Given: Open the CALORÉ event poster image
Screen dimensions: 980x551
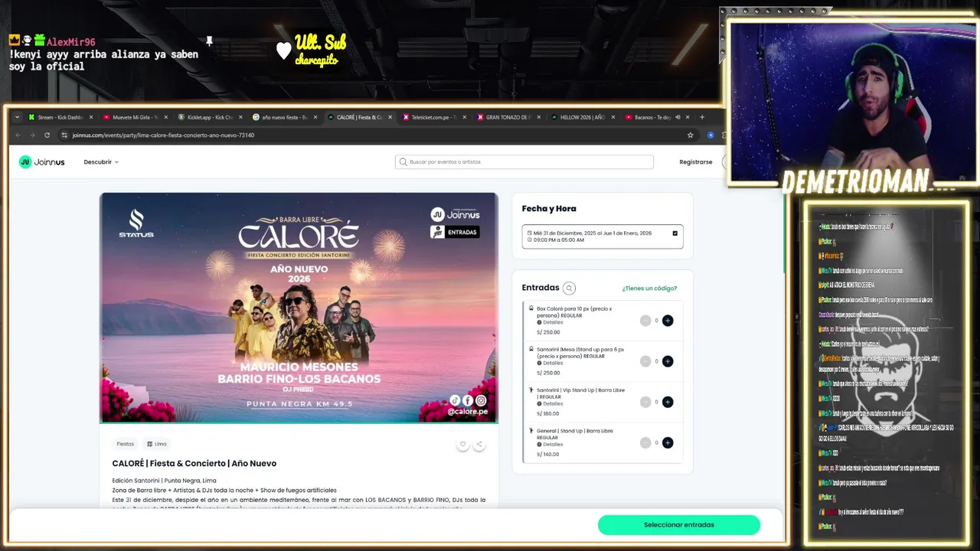Looking at the screenshot, I should pos(299,307).
